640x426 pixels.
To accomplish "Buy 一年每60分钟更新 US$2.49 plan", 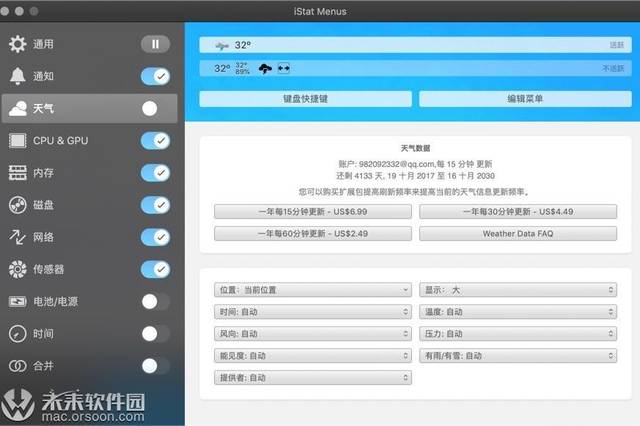I will coord(313,234).
